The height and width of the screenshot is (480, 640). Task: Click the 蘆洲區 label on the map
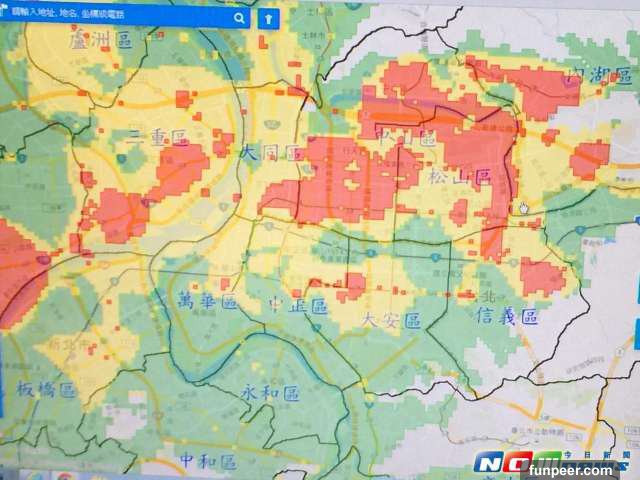(x=101, y=41)
